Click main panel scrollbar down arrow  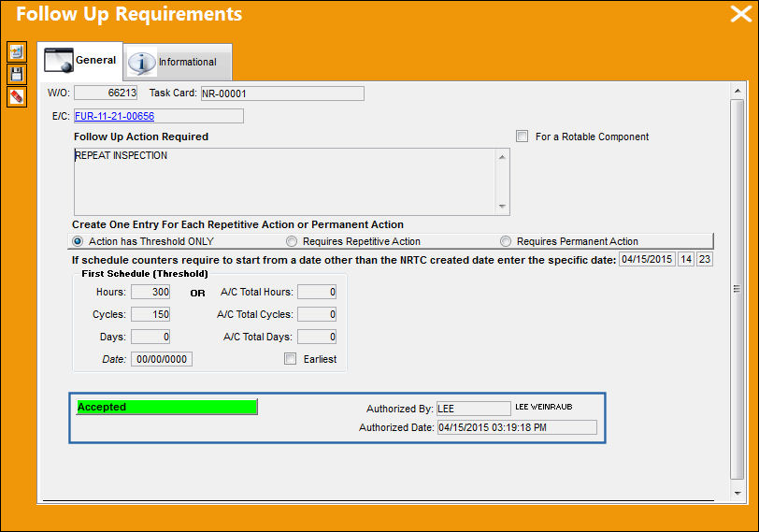(738, 494)
